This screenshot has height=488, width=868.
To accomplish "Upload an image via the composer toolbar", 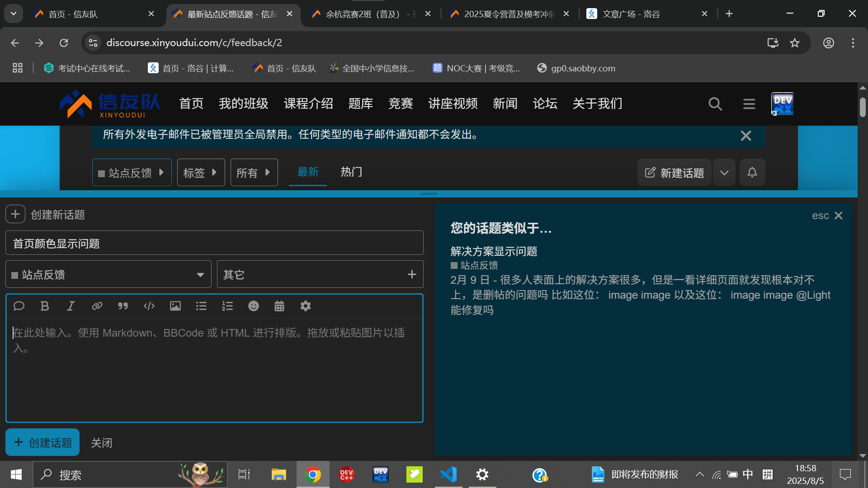I will [175, 306].
